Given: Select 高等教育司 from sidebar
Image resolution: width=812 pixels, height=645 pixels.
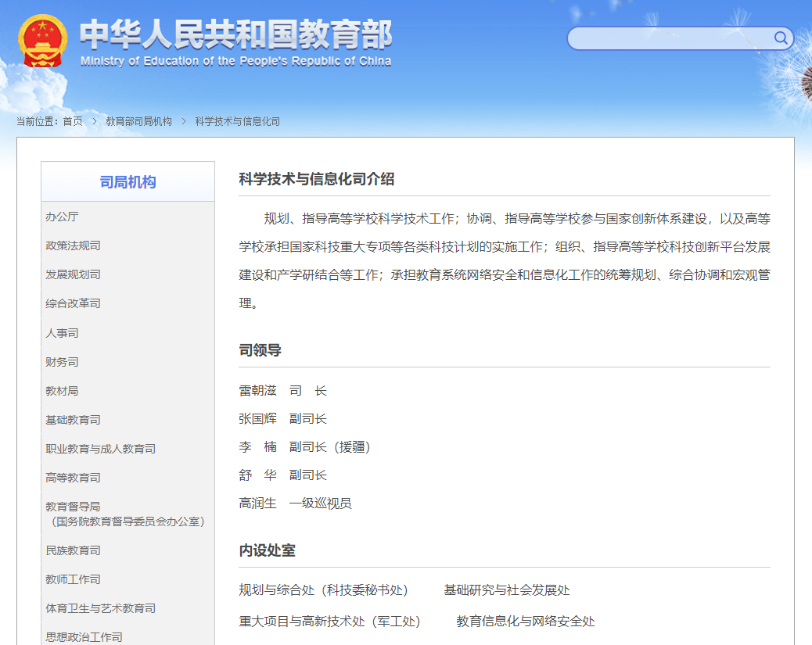Looking at the screenshot, I should click(x=73, y=478).
